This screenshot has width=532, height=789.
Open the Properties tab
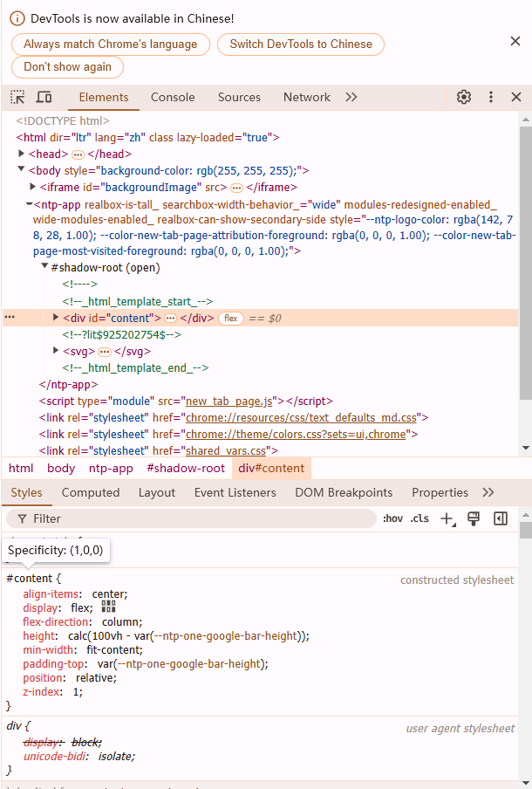(x=440, y=492)
